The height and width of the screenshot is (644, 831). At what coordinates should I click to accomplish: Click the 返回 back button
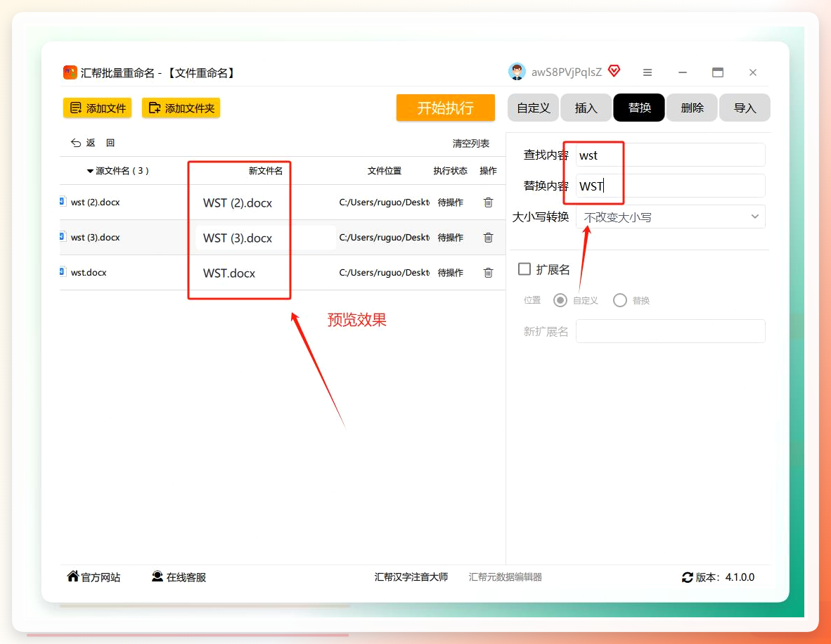tap(93, 143)
